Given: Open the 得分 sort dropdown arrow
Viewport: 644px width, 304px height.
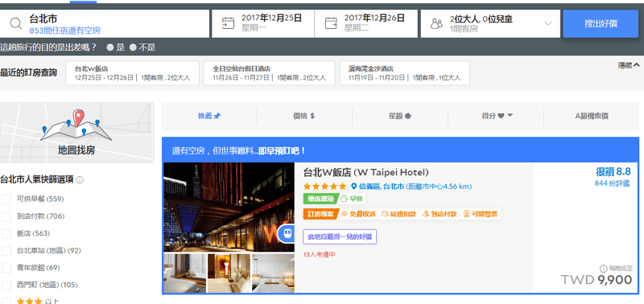Looking at the screenshot, I should [510, 116].
